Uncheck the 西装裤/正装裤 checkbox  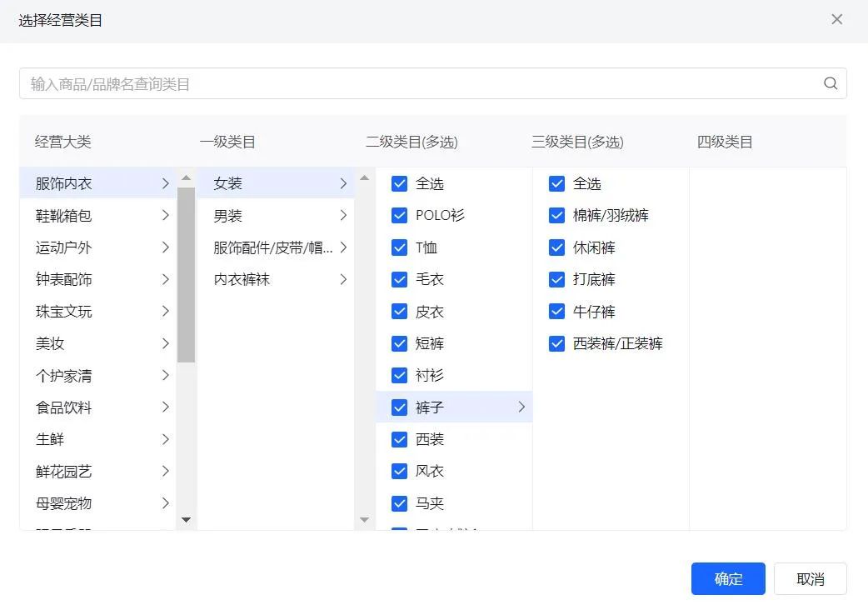point(556,342)
